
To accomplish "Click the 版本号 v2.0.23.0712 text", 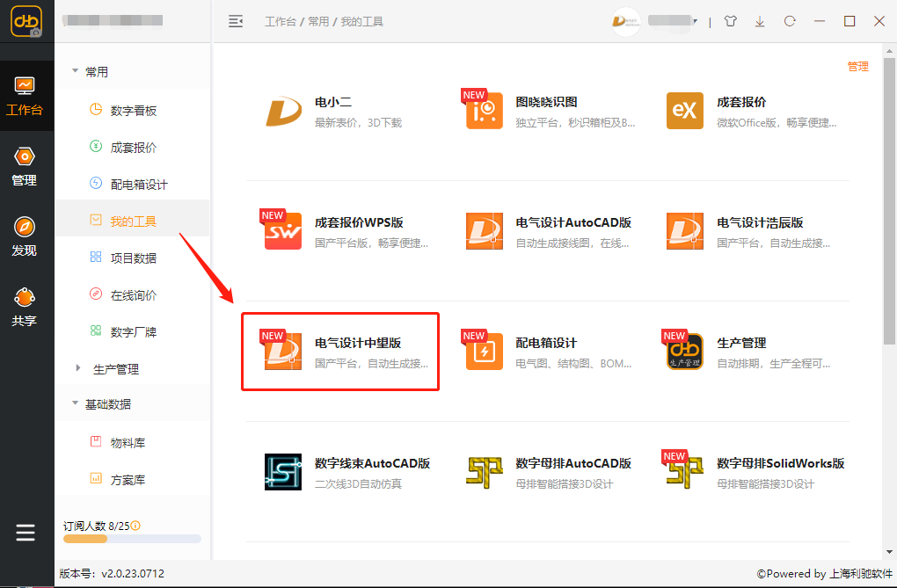I will 112,573.
